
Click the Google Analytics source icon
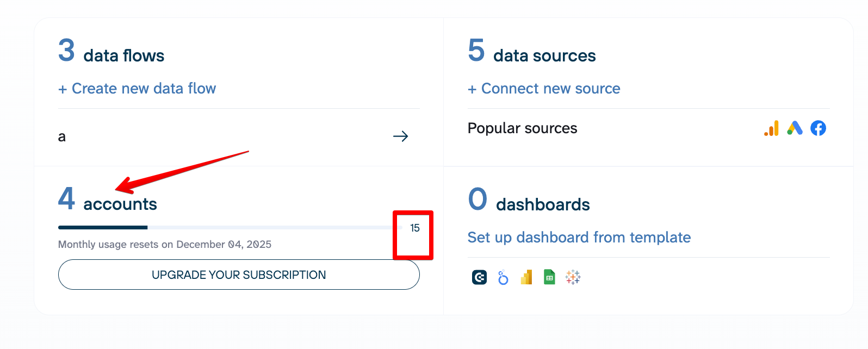(x=771, y=128)
